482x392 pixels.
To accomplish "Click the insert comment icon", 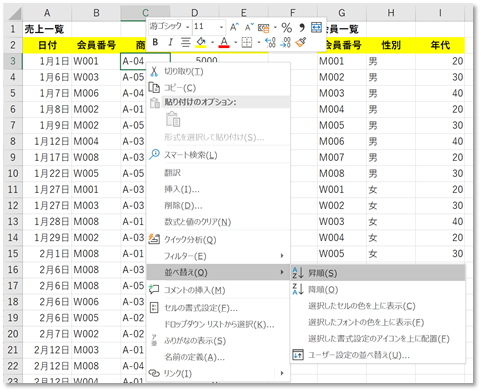I will [154, 289].
